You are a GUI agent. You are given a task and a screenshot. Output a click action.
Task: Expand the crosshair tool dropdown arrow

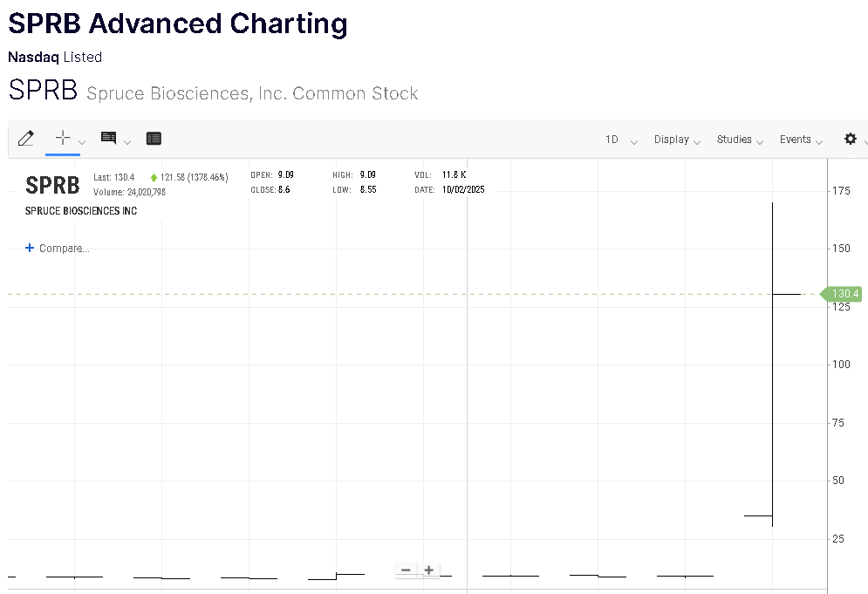click(x=82, y=142)
